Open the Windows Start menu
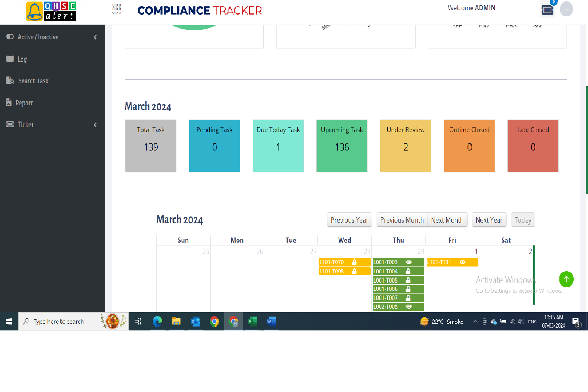Image resolution: width=588 pixels, height=392 pixels. [9, 321]
